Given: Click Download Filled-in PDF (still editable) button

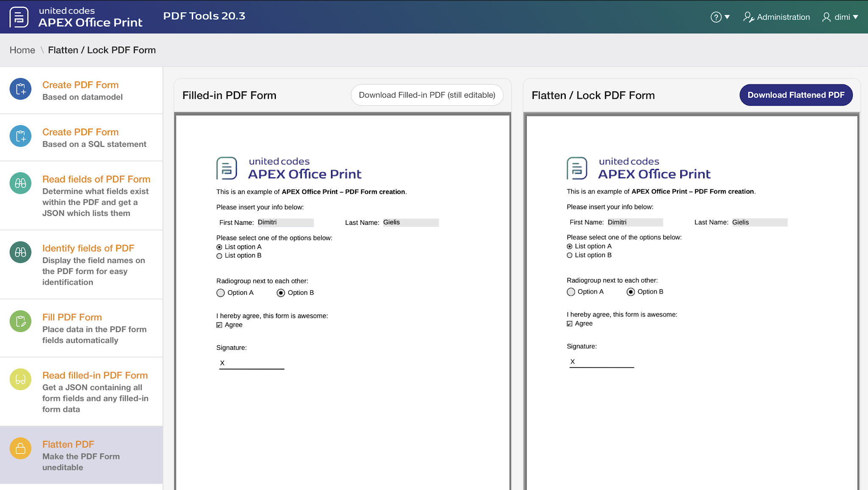Looking at the screenshot, I should [427, 95].
